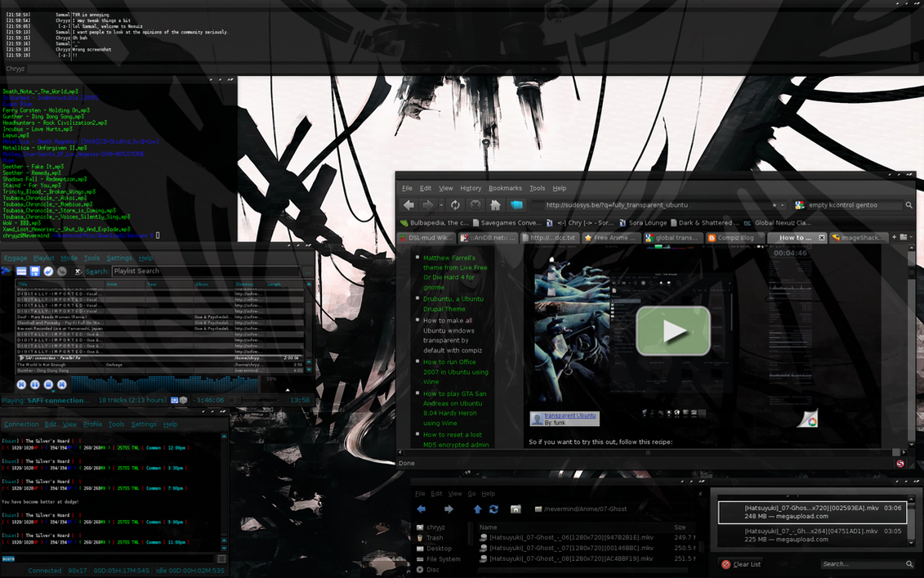Open Firefox History menu
Screen dimensions: 924x578
pyautogui.click(x=471, y=188)
